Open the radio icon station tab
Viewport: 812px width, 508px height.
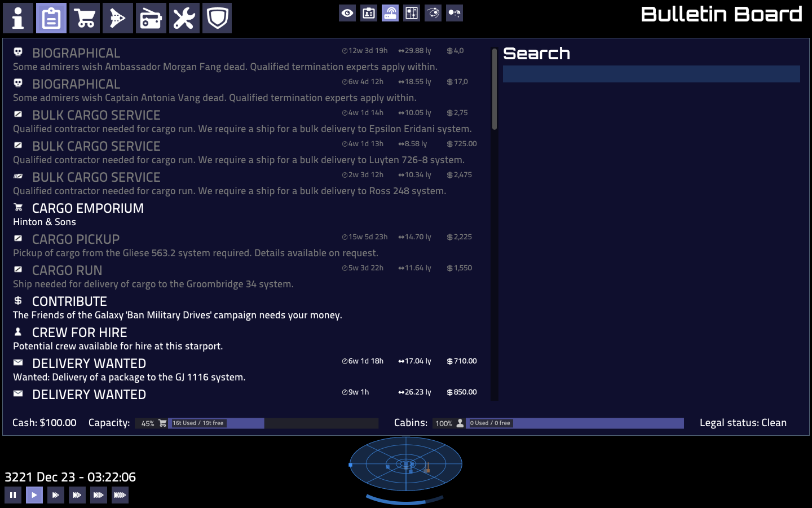pyautogui.click(x=151, y=18)
